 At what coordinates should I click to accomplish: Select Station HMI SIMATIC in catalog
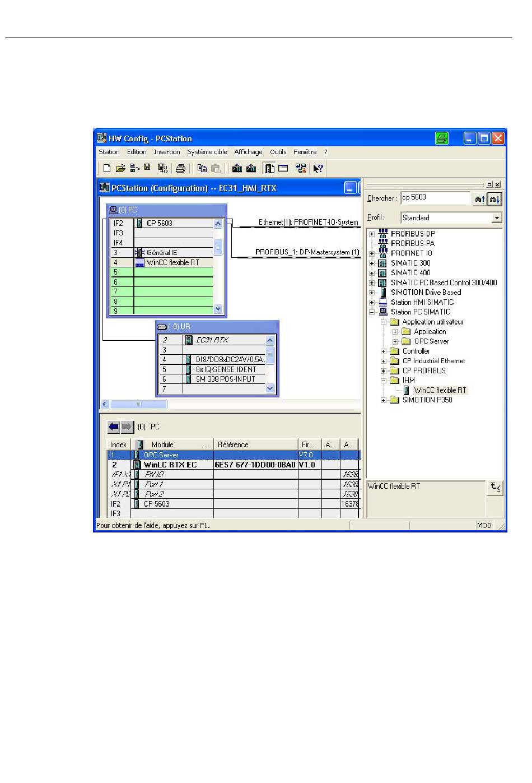[x=422, y=302]
